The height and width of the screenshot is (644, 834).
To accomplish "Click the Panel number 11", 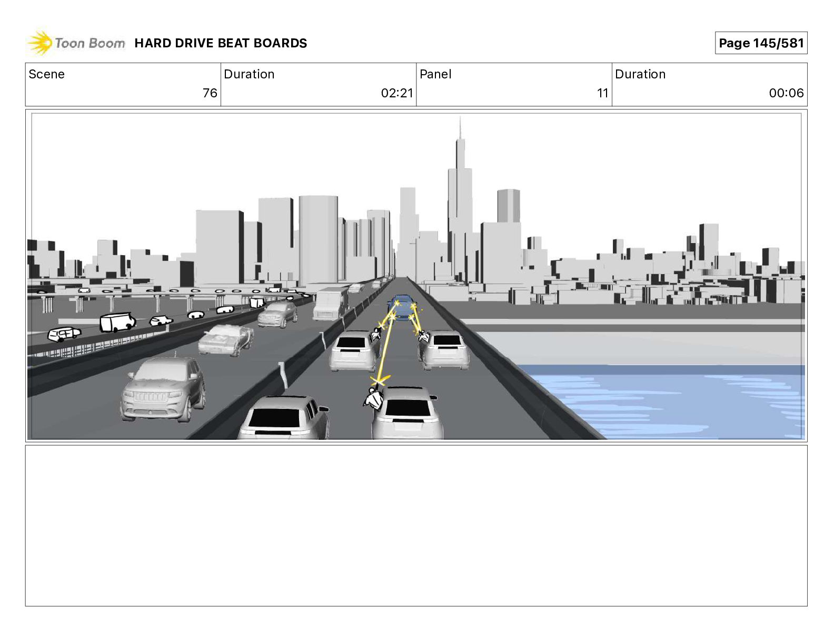I will point(602,93).
